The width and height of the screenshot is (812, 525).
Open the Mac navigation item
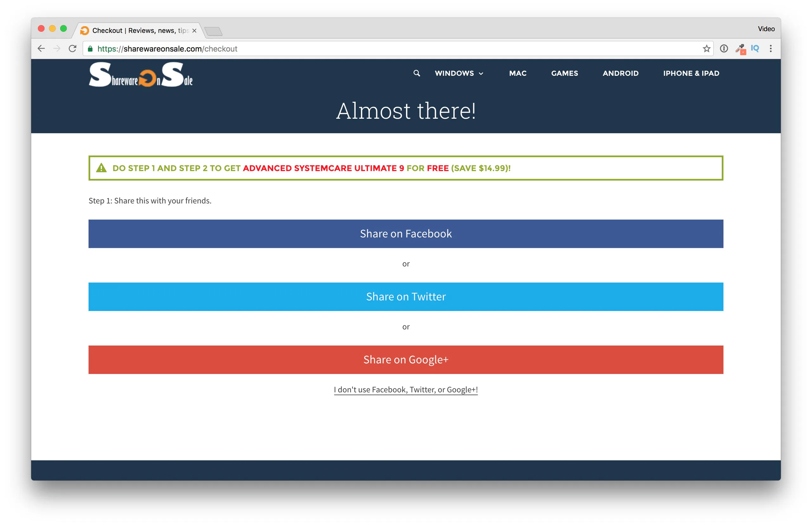[x=518, y=73]
